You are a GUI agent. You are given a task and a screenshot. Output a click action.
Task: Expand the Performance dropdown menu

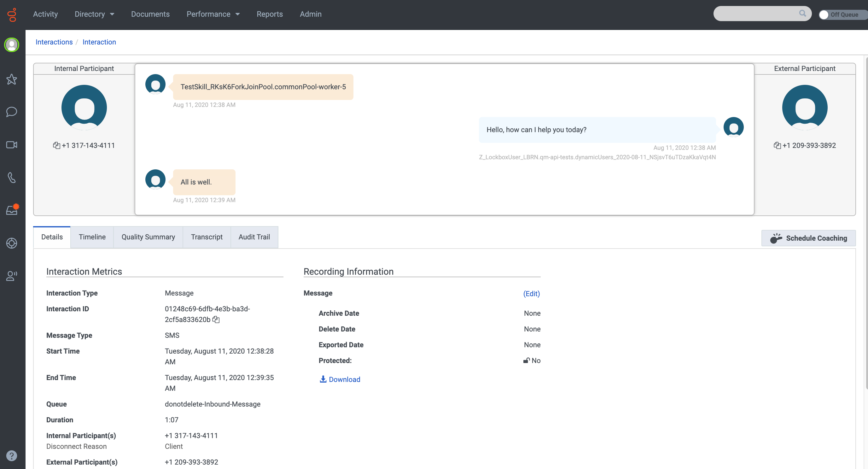213,14
